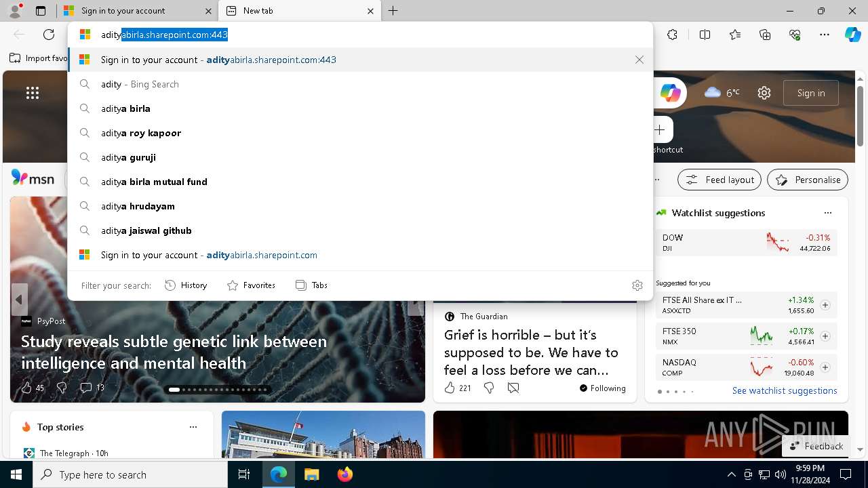Select aditya hrudayam suggestion
This screenshot has width=868, height=488.
coord(360,206)
